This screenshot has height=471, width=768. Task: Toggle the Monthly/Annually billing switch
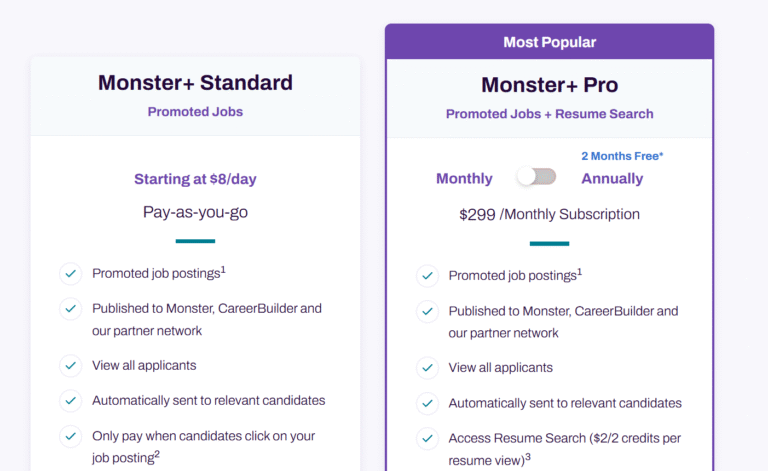coord(536,177)
